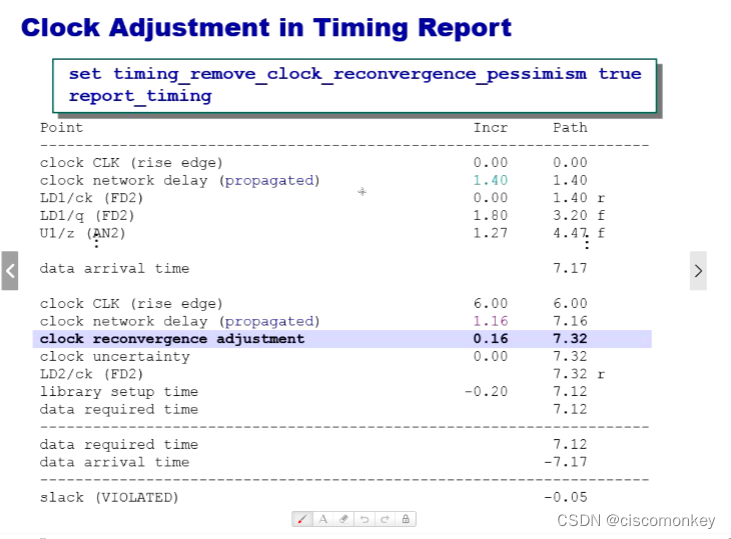The height and width of the screenshot is (539, 731).
Task: Click the cyan 1.40 Incr value
Action: [490, 180]
